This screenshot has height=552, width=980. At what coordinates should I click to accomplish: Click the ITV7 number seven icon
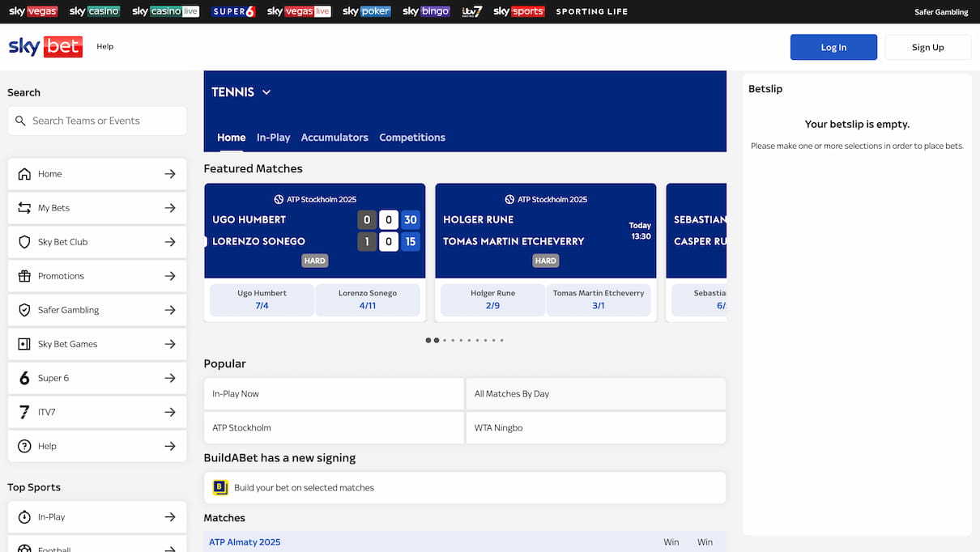click(x=25, y=411)
